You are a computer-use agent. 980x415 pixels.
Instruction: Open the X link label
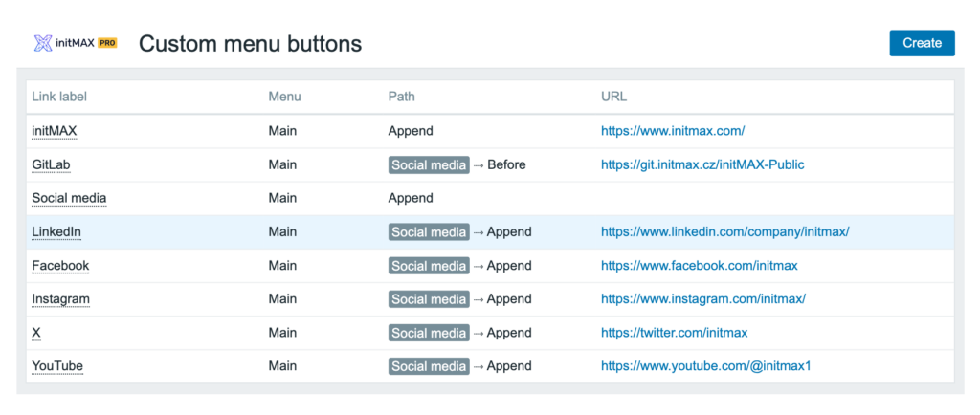pyautogui.click(x=36, y=332)
